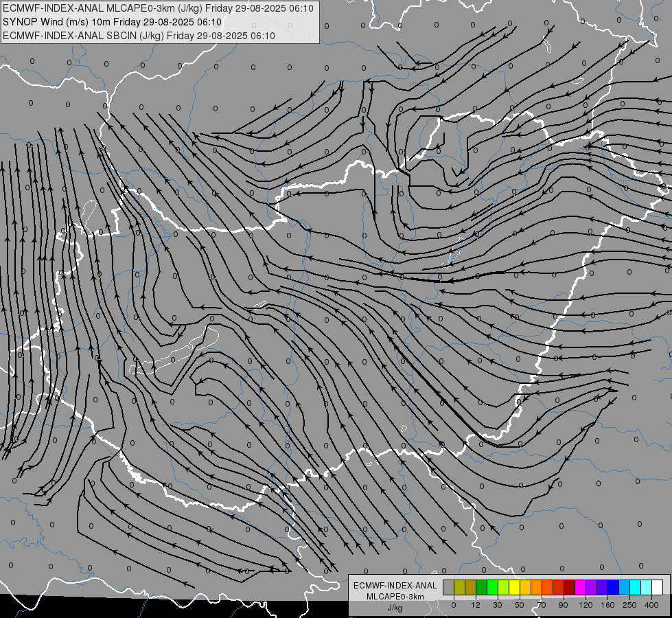
Task: Click the legend tick value '30'
Action: pos(498,605)
